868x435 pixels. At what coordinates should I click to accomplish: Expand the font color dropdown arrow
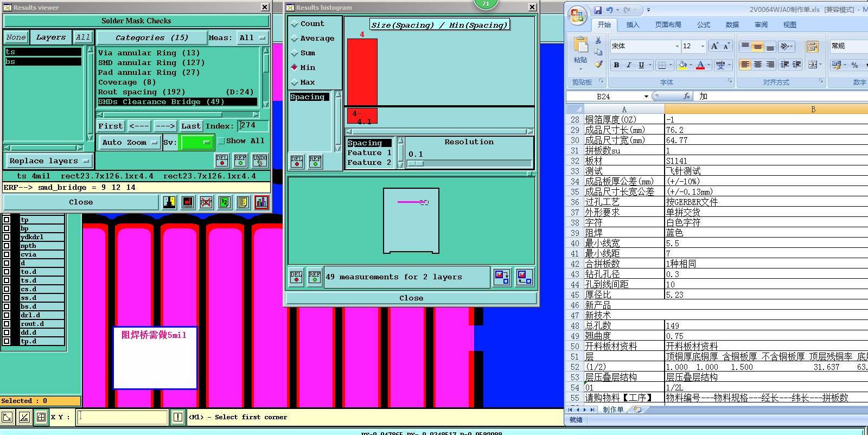coord(709,65)
